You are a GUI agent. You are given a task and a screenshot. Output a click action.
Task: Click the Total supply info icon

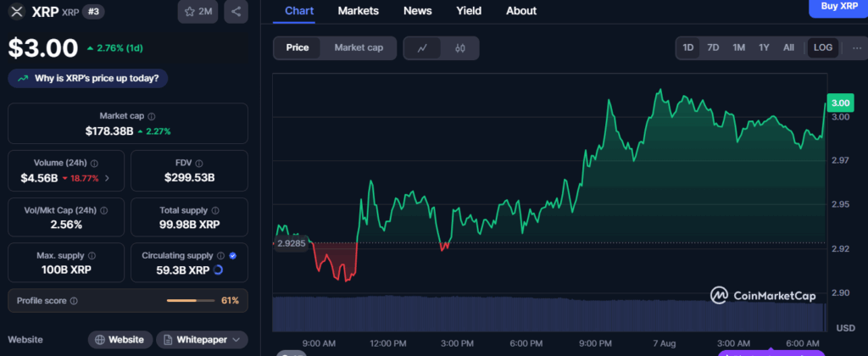(x=215, y=211)
